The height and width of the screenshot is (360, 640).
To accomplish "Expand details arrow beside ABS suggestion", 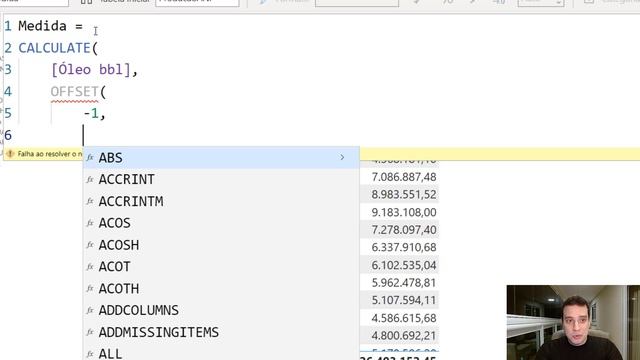I will point(342,158).
